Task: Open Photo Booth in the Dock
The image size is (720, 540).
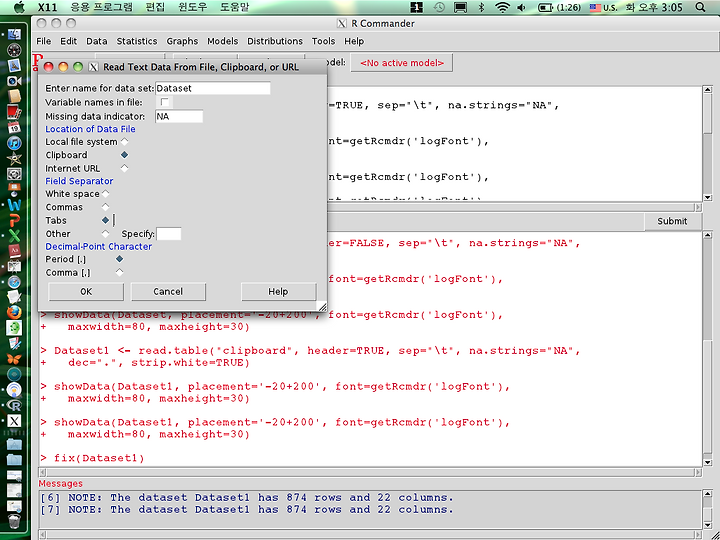Action: coord(14,112)
